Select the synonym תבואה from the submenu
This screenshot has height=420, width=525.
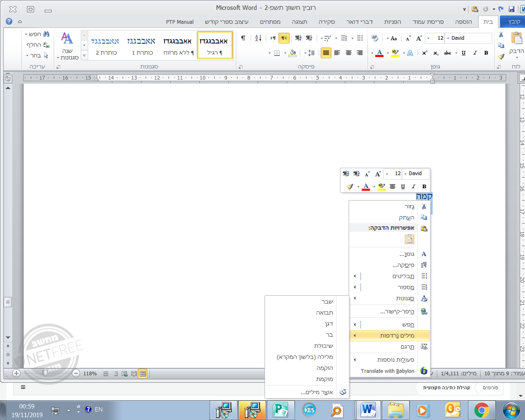coord(324,313)
